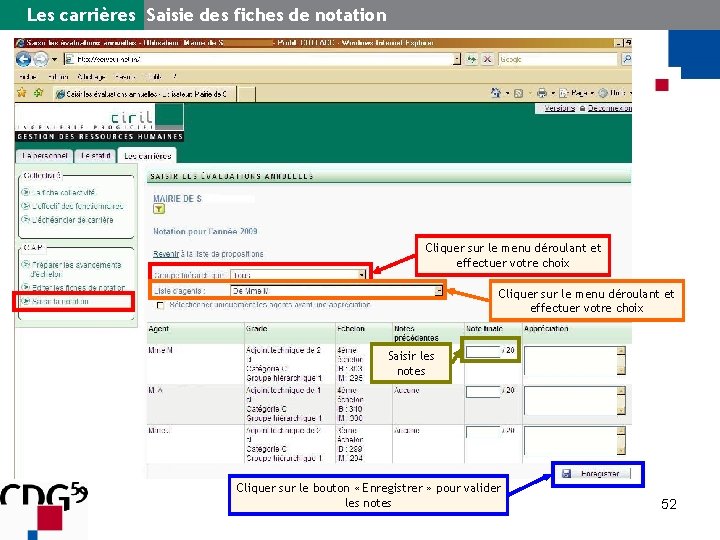The width and height of the screenshot is (720, 540).
Task: Open the recent pages dropdown beside Forward
Action: click(x=54, y=59)
